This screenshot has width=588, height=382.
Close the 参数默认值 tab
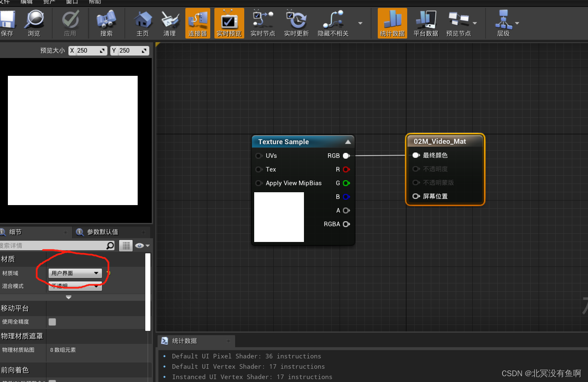[143, 232]
